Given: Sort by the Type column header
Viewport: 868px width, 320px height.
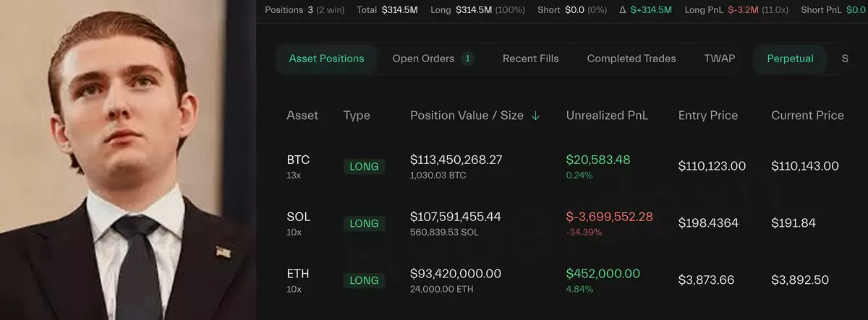Looking at the screenshot, I should (x=357, y=116).
